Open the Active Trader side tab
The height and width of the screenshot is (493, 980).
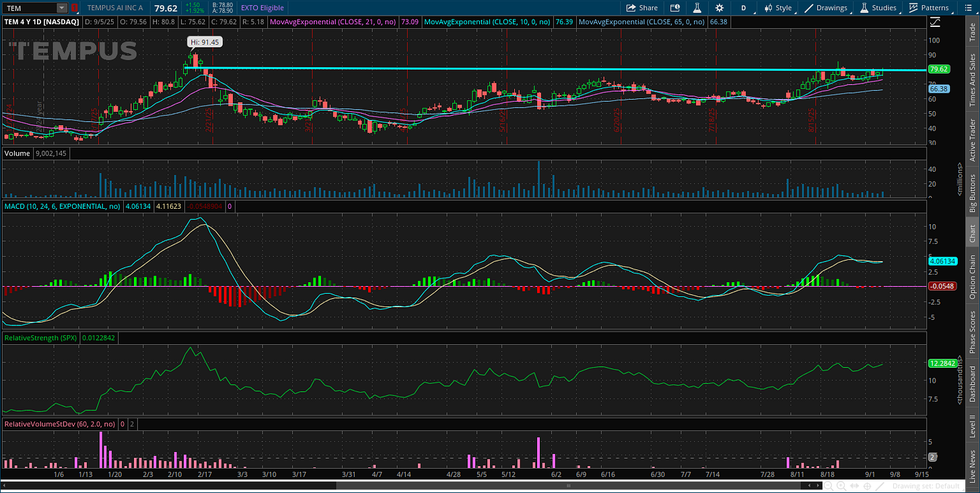pyautogui.click(x=972, y=139)
